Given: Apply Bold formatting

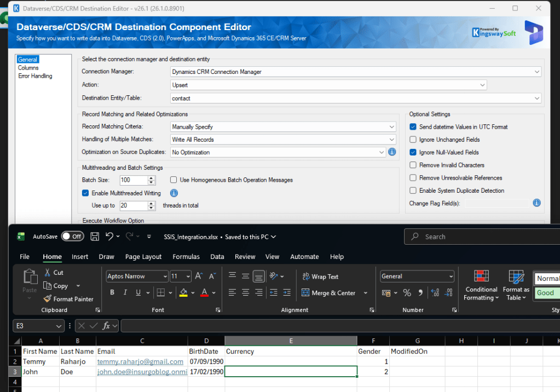Looking at the screenshot, I should tap(112, 293).
